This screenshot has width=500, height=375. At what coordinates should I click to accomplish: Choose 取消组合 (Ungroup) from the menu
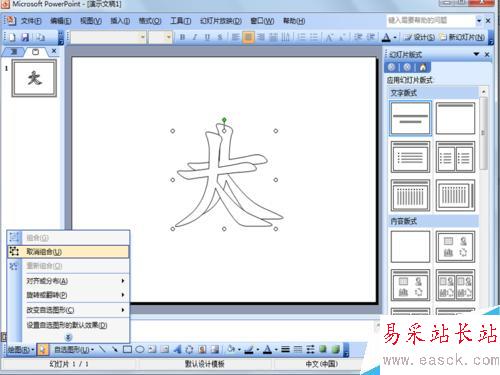(x=68, y=252)
